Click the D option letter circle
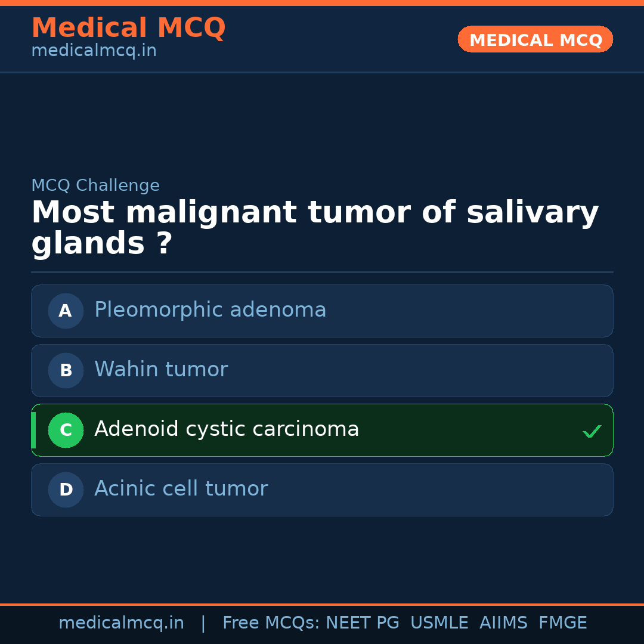Image resolution: width=644 pixels, height=644 pixels. pyautogui.click(x=66, y=490)
